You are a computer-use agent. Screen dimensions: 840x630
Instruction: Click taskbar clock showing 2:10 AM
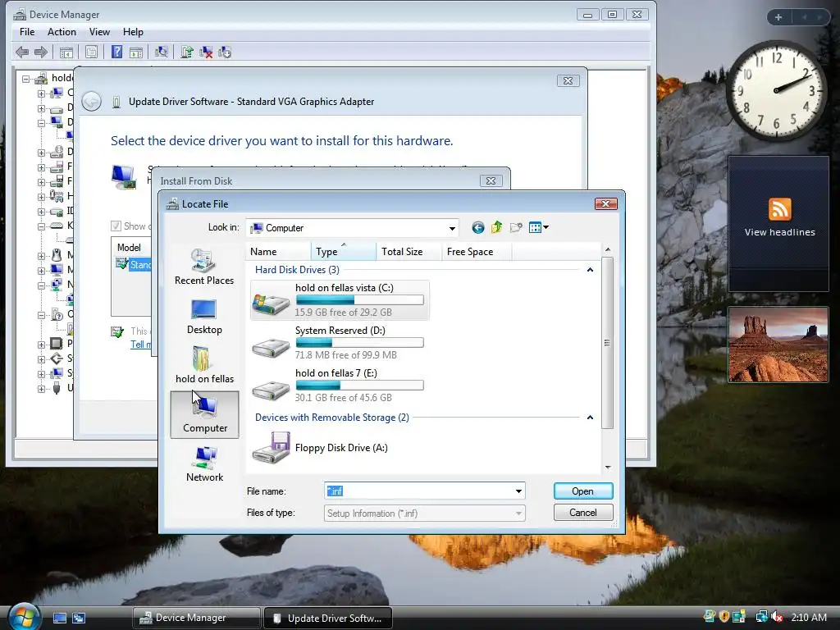click(809, 617)
